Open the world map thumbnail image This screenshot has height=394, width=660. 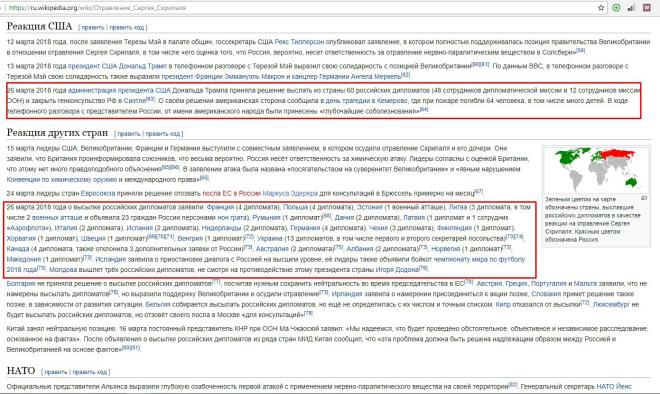click(596, 169)
